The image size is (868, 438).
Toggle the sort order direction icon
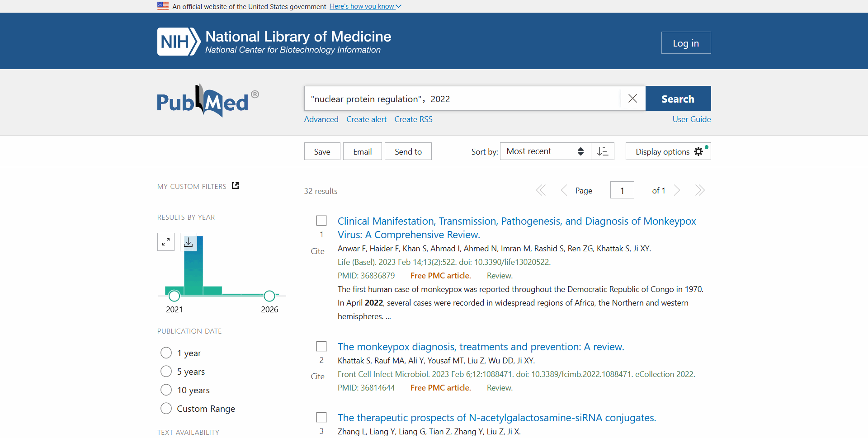(x=603, y=151)
